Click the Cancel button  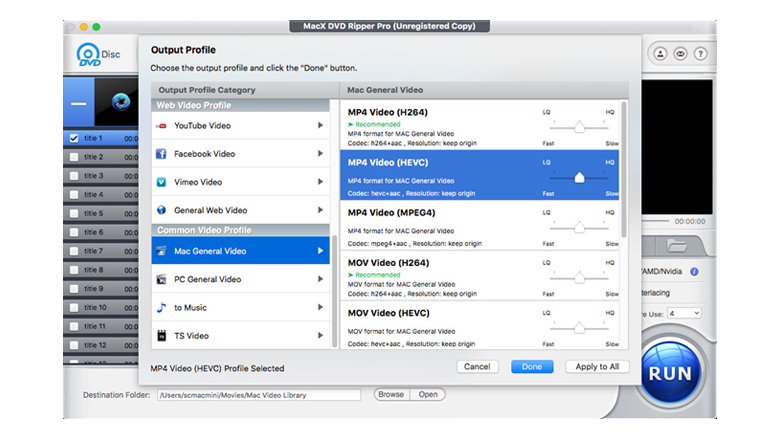(x=477, y=367)
